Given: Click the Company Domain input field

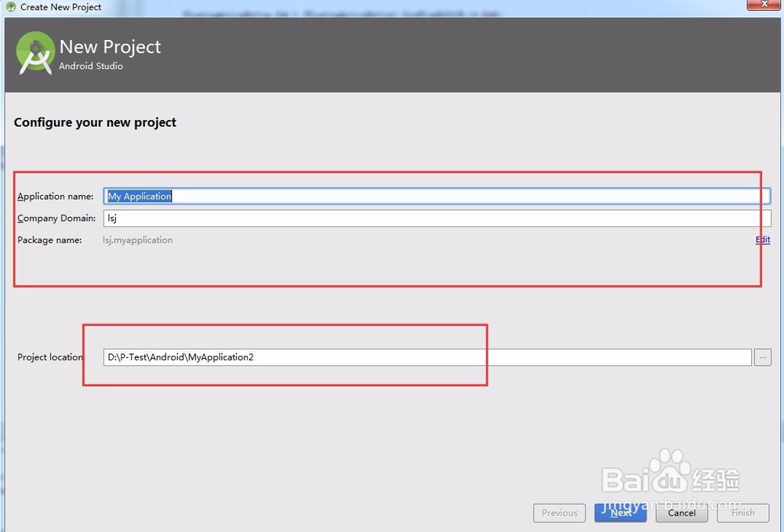Looking at the screenshot, I should (x=437, y=219).
